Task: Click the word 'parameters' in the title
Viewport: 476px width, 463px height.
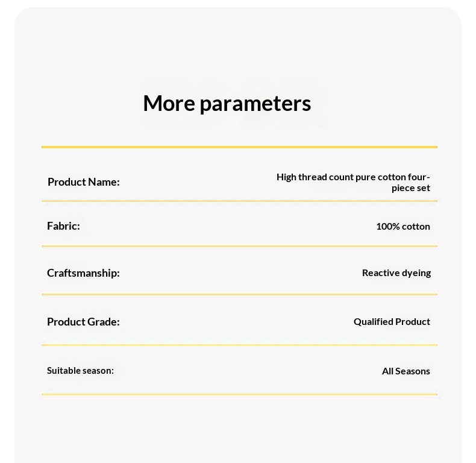Action: tap(255, 104)
